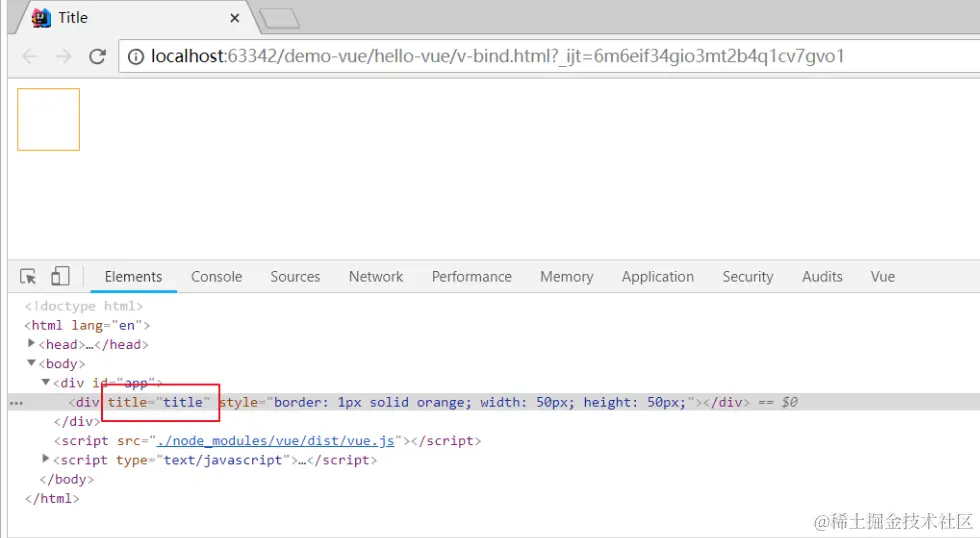Click the site info icon in address bar
This screenshot has width=980, height=538.
pos(136,57)
